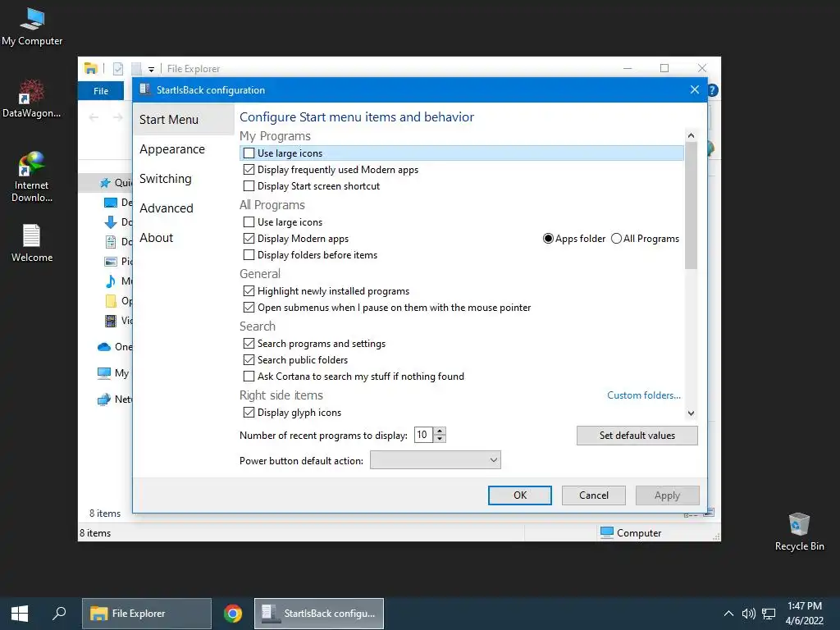The height and width of the screenshot is (630, 840).
Task: Decrease number of recent programs
Action: coord(440,439)
